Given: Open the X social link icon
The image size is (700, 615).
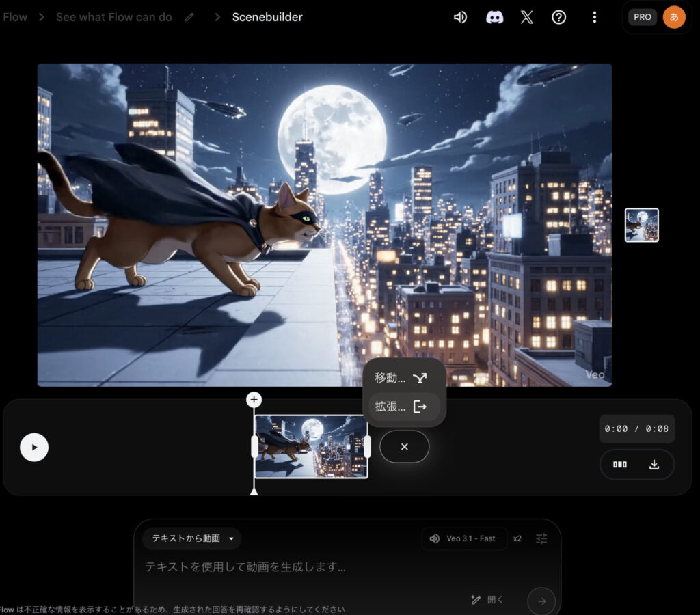Looking at the screenshot, I should (526, 17).
